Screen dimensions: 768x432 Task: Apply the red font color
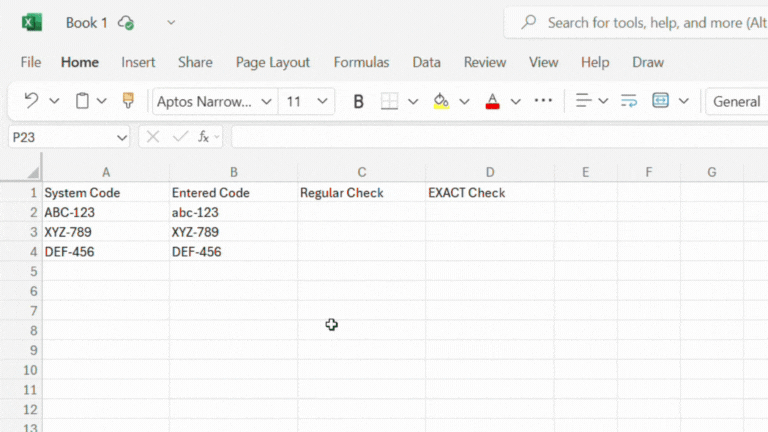click(492, 101)
